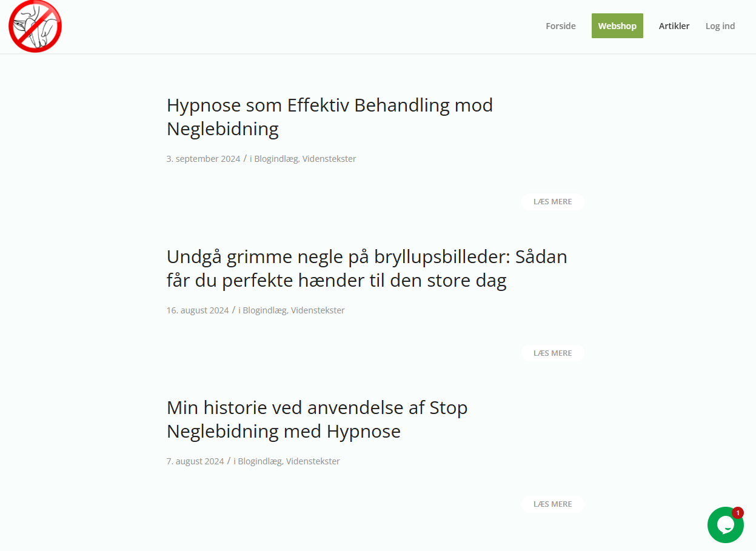Open the green chat bubble widget

tap(724, 525)
